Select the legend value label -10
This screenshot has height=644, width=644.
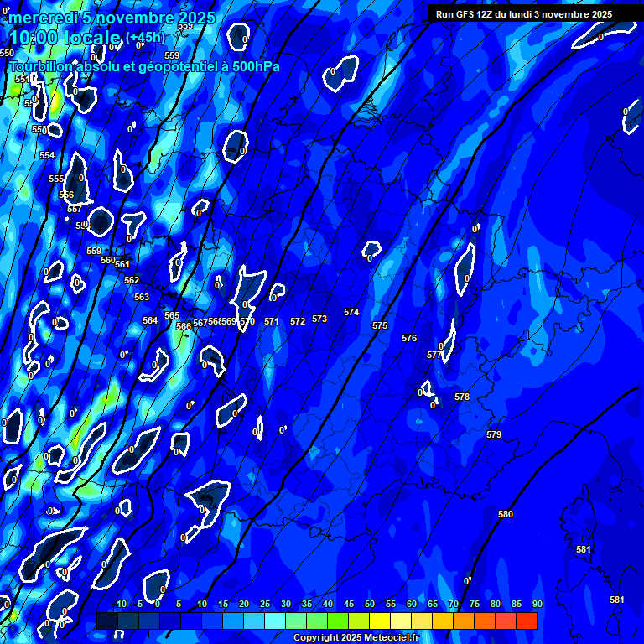click(119, 604)
